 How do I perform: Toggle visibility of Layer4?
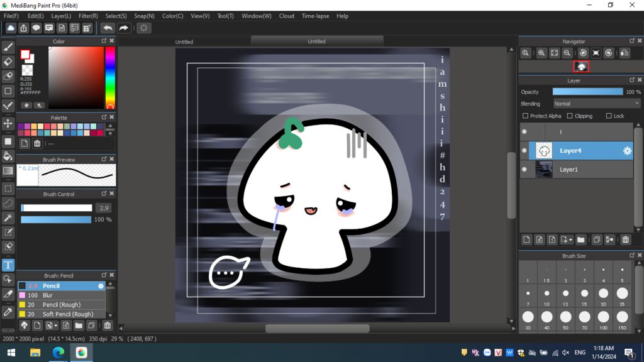[x=525, y=151]
